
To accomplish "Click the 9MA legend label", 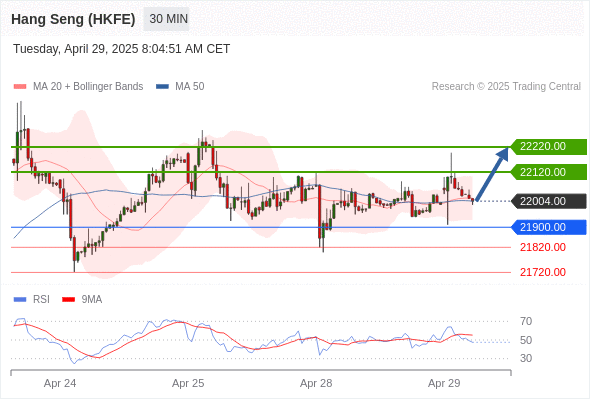I will (x=92, y=300).
